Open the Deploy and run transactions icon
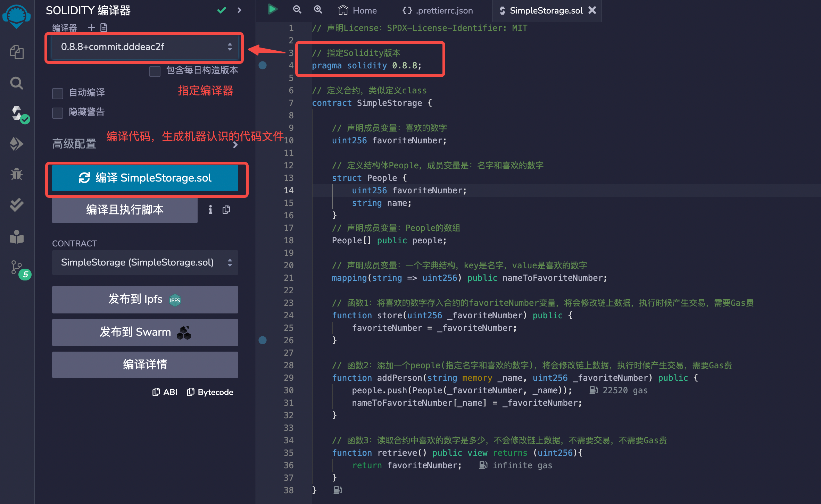821x504 pixels. tap(16, 144)
